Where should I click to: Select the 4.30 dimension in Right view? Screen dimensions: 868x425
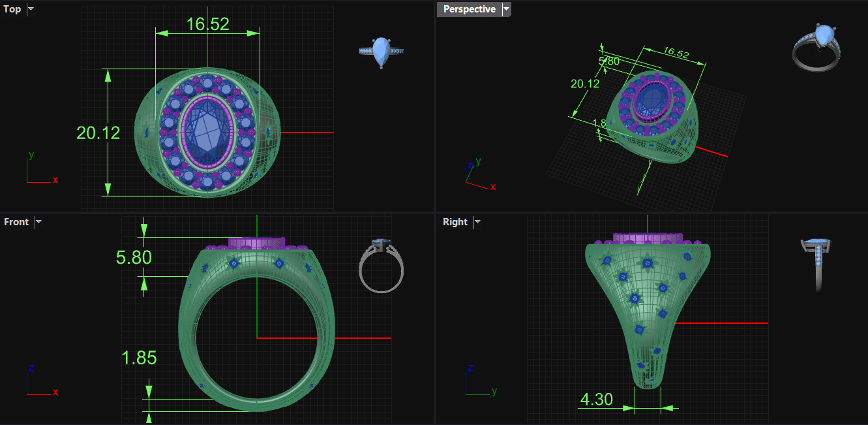[596, 399]
